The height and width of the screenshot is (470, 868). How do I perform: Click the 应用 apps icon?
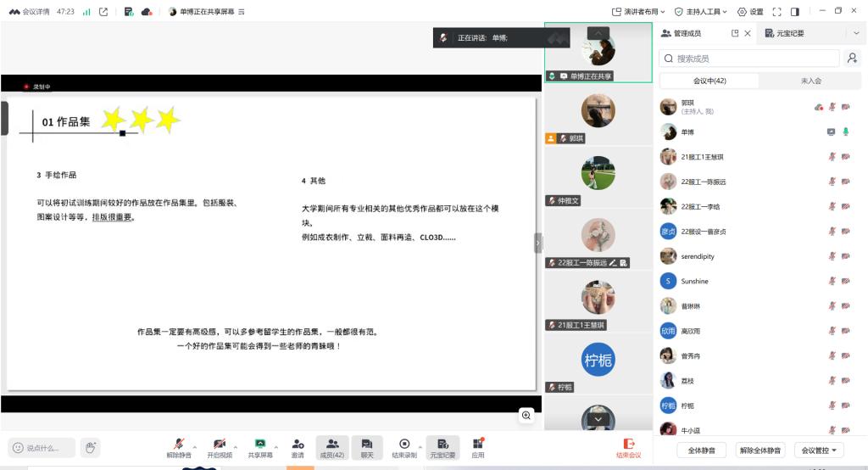[478, 445]
